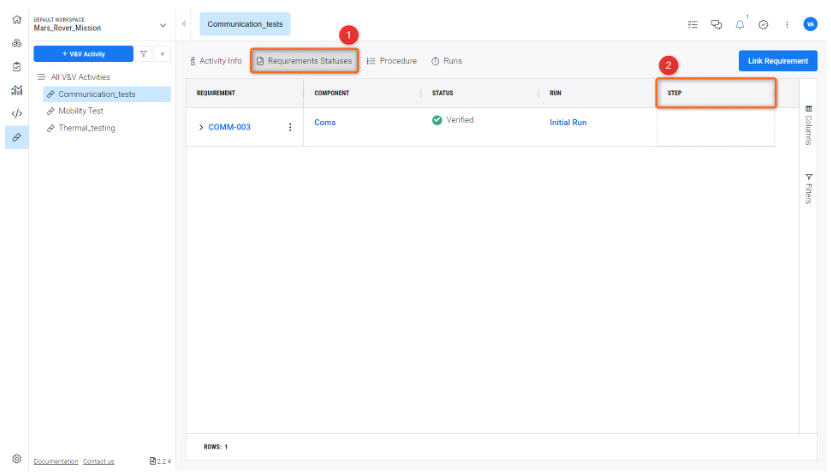Open the Documentation link
831x476 pixels.
56,462
